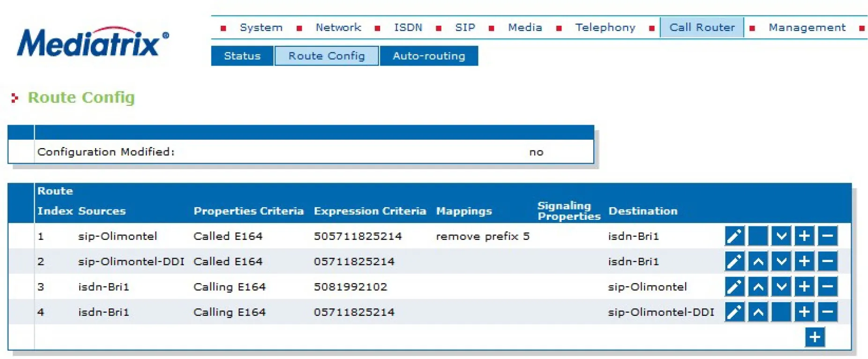
Task: Delete route 2 using the minus icon
Action: [827, 261]
